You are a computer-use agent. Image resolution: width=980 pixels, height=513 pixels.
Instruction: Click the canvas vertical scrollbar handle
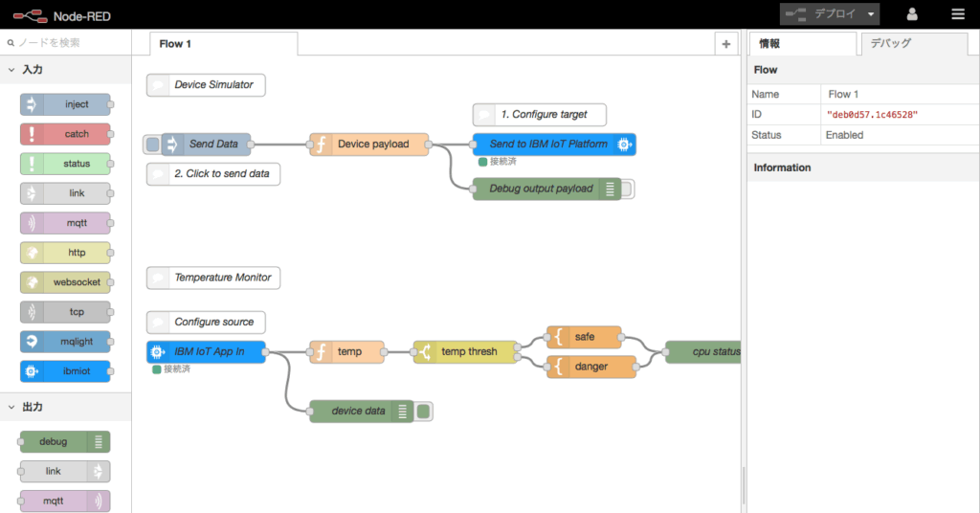coord(744,485)
